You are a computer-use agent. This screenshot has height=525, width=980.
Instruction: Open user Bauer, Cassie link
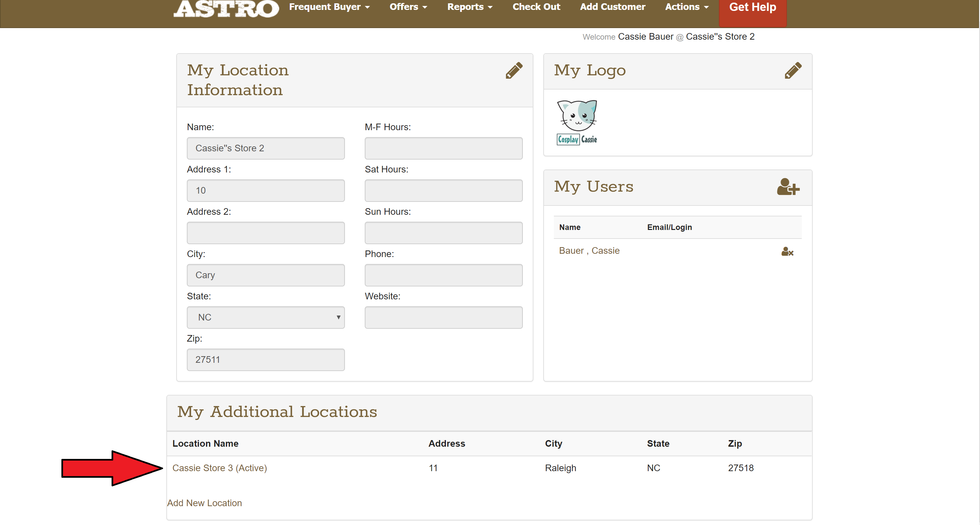pyautogui.click(x=589, y=250)
